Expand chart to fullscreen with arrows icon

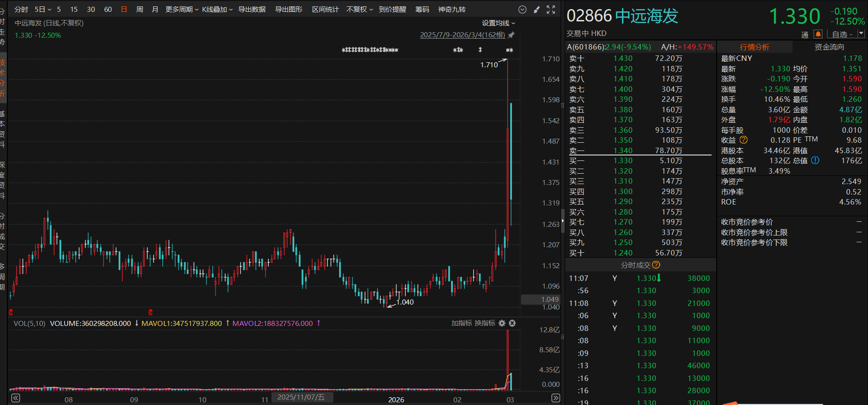(551, 10)
